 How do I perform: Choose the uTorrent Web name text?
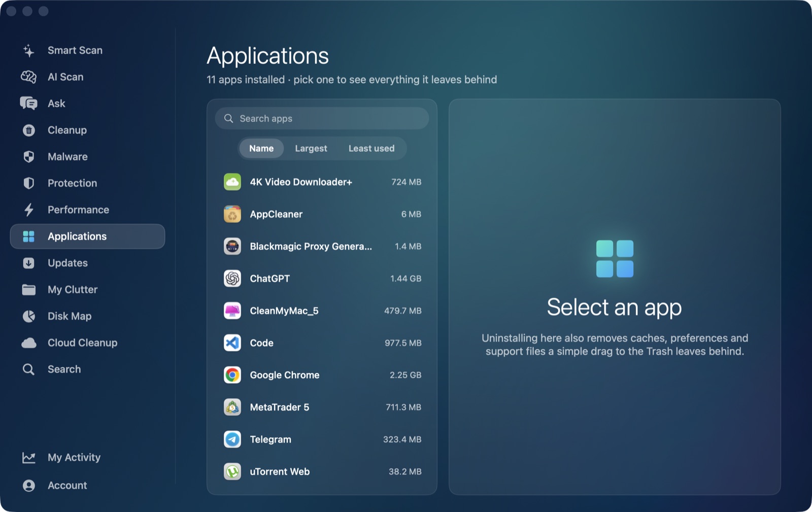[280, 471]
